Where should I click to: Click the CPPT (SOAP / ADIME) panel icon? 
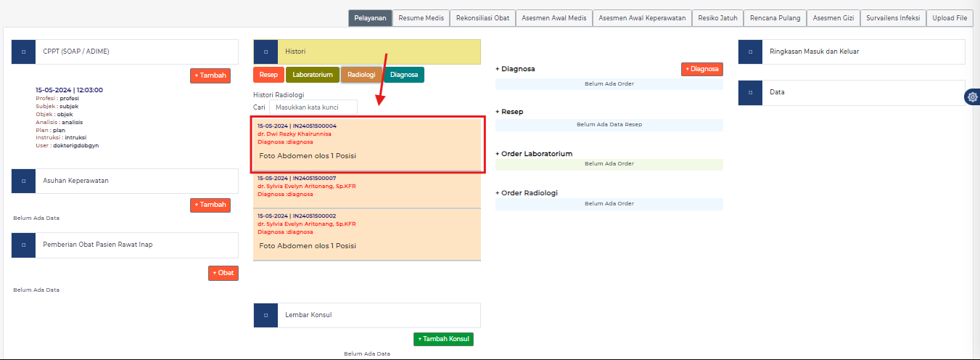pos(24,52)
